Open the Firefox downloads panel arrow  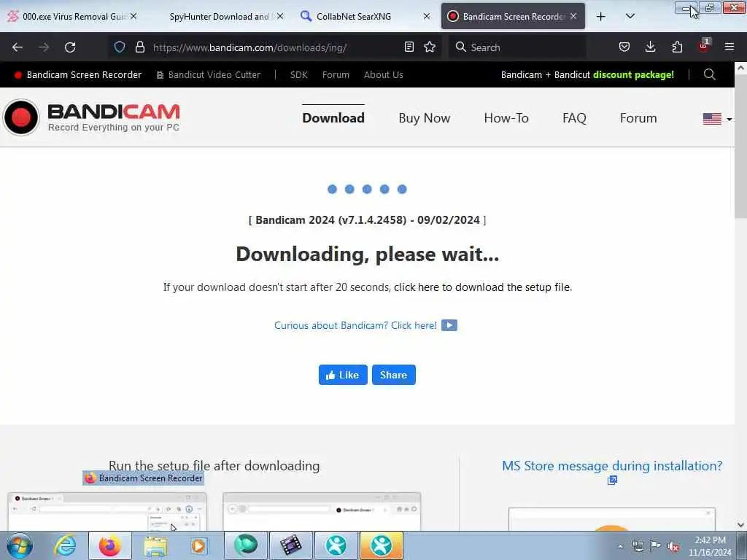point(650,47)
